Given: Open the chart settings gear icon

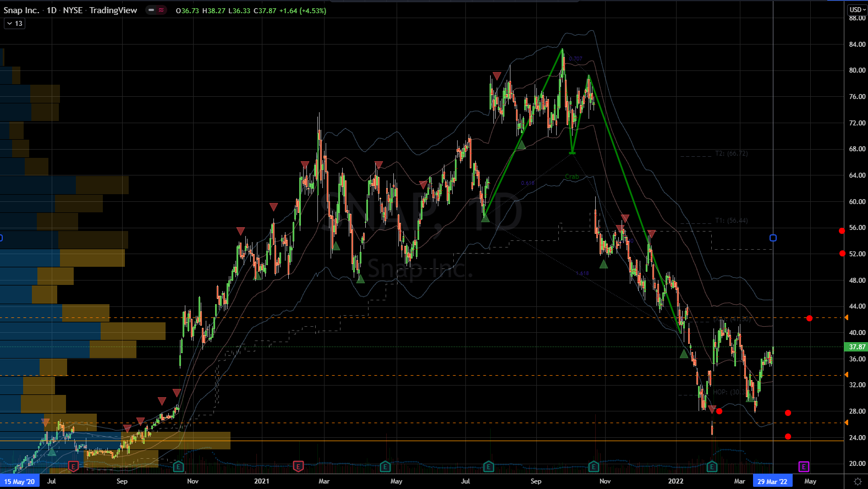Looking at the screenshot, I should [857, 481].
